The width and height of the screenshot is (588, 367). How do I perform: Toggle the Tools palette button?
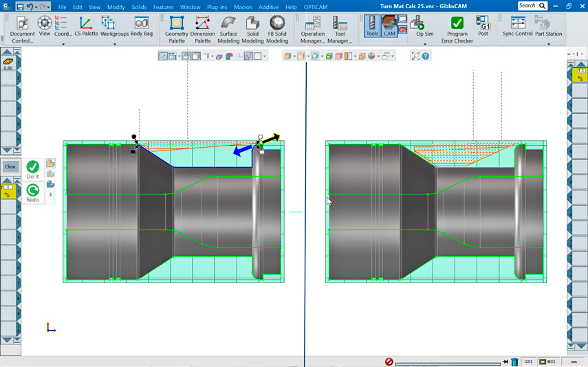[372, 26]
